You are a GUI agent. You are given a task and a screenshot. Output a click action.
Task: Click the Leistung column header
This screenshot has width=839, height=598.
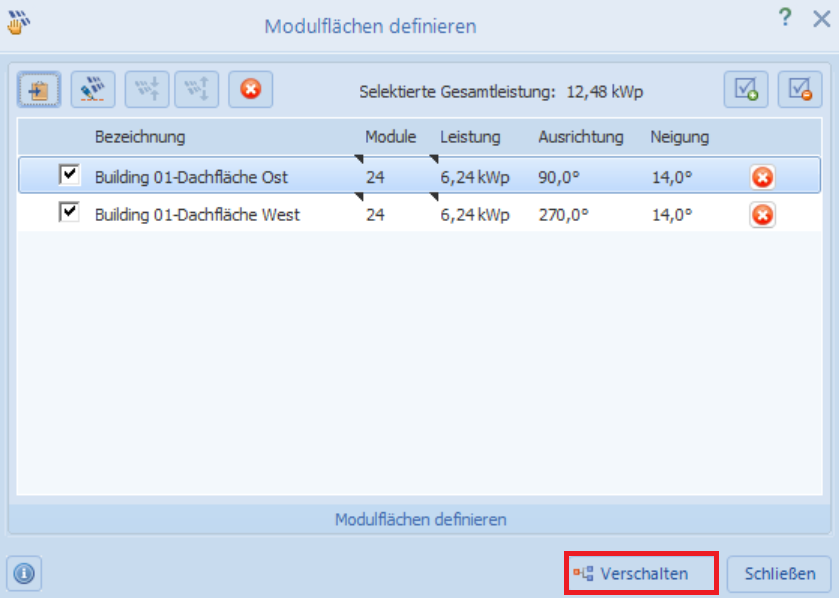pos(470,137)
